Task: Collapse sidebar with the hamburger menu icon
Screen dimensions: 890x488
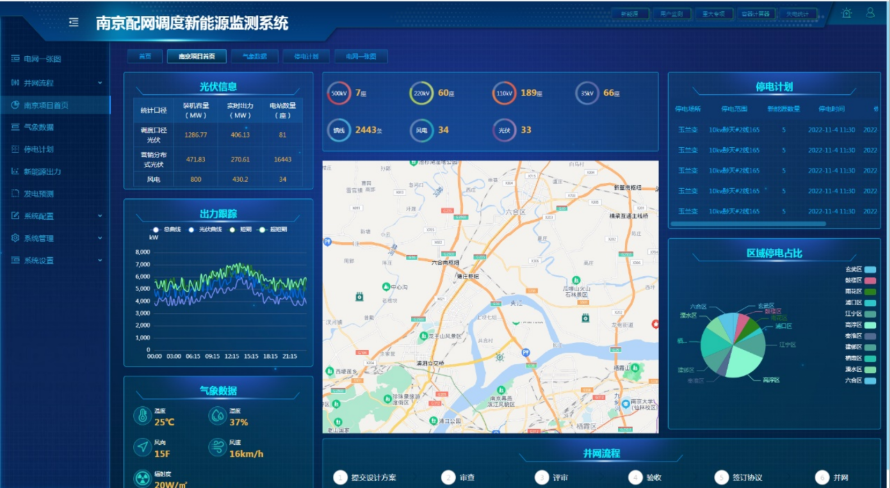Action: coord(74,22)
